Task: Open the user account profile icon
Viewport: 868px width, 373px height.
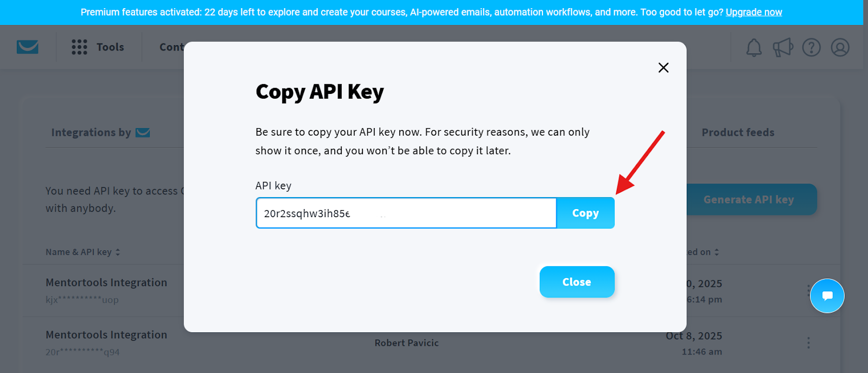Action: [x=840, y=48]
